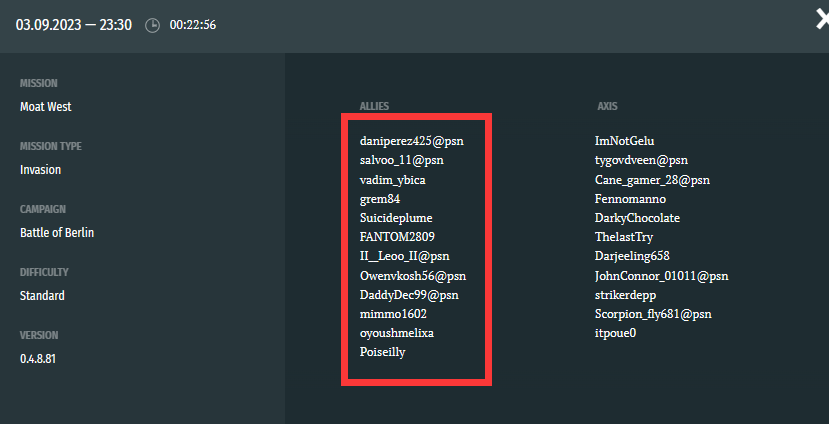Viewport: 829px width, 424px height.
Task: Click the 03.09.2023 — 23:30 match date
Action: 73,25
